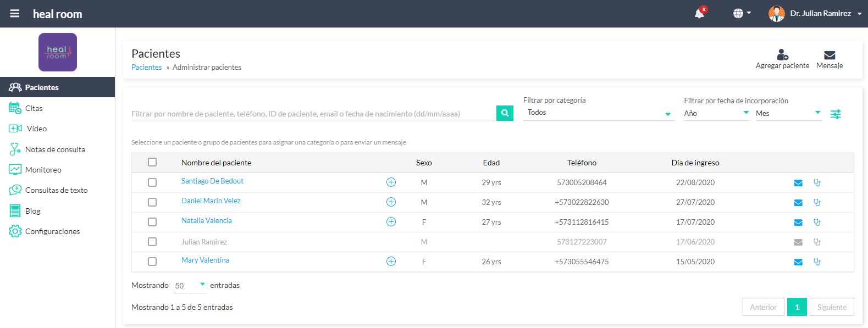Click the Siguiente pagination button
868x328 pixels.
[x=831, y=307]
